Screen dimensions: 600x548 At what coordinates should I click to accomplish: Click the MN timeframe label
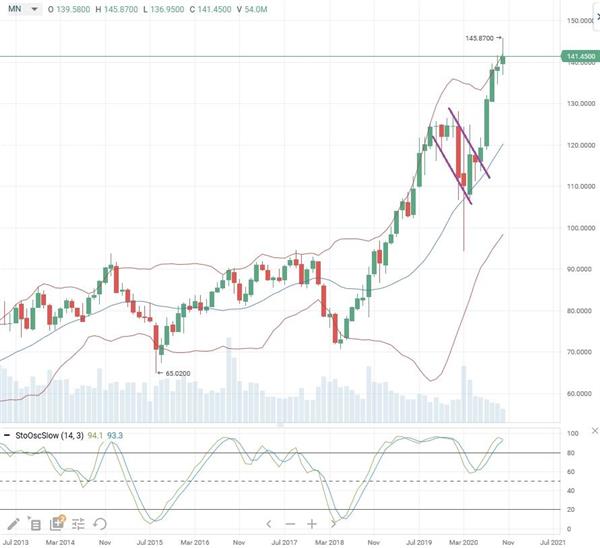point(15,8)
